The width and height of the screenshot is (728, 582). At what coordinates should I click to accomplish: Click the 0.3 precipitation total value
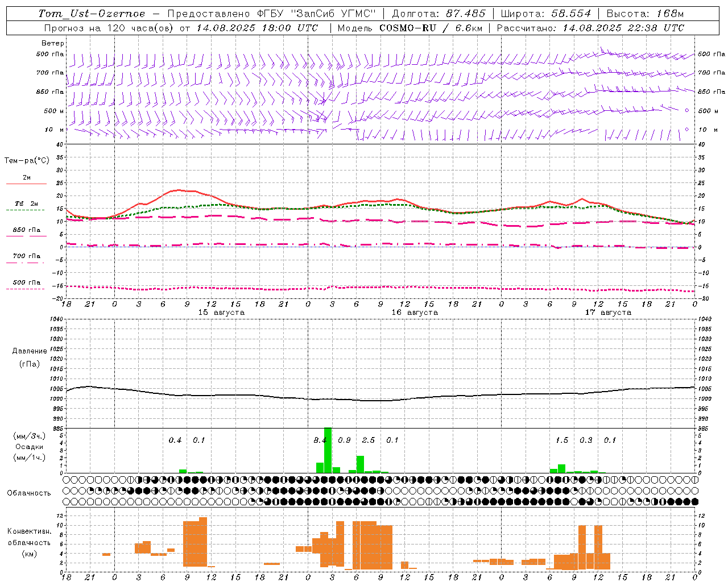point(586,440)
